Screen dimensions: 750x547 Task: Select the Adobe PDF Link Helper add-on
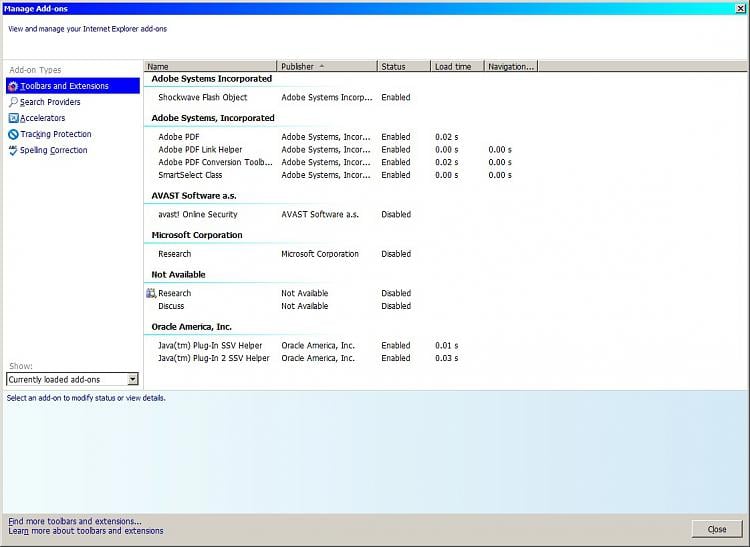coord(200,150)
